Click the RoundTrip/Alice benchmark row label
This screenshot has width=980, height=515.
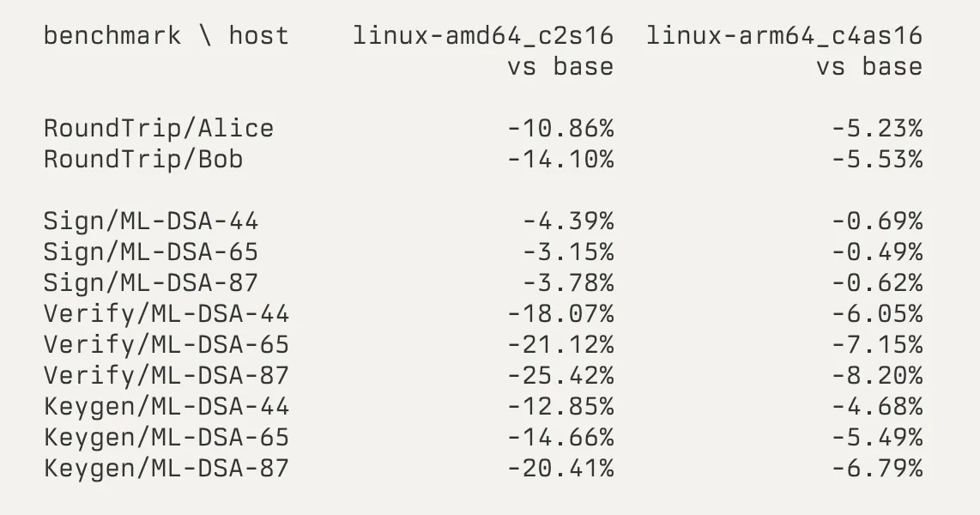click(159, 129)
